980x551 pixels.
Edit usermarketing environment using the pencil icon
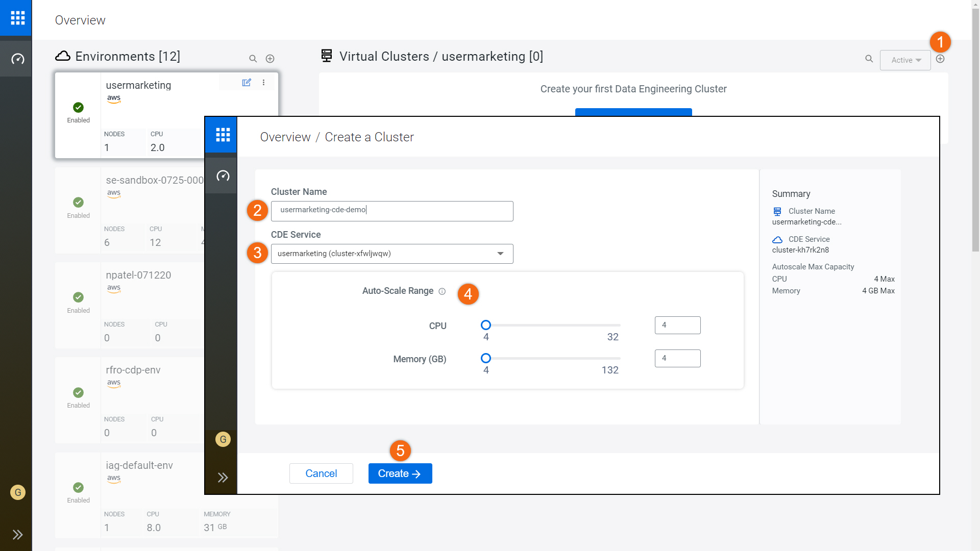247,82
